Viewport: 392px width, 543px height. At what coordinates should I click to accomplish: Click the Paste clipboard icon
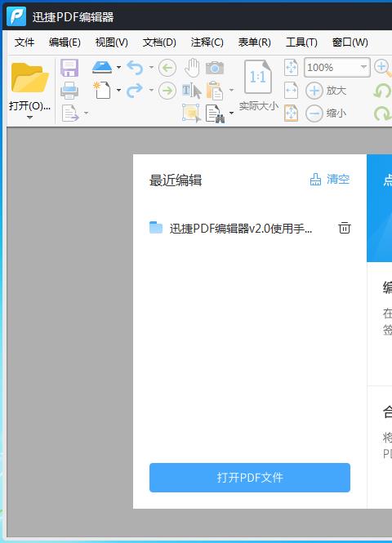click(215, 90)
